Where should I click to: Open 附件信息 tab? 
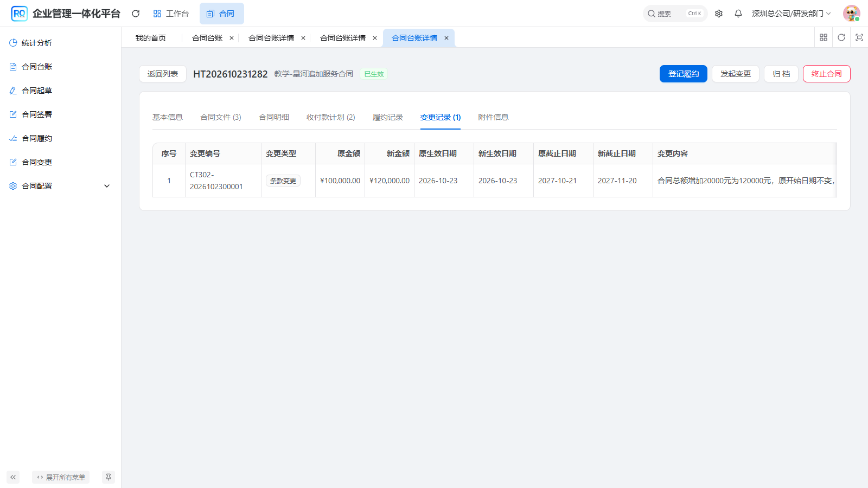coord(493,117)
